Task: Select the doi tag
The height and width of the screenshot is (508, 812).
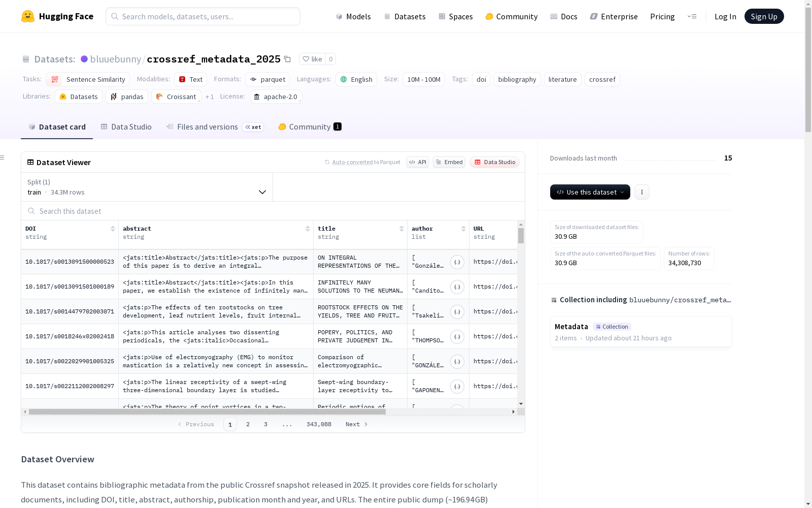Action: pos(482,79)
